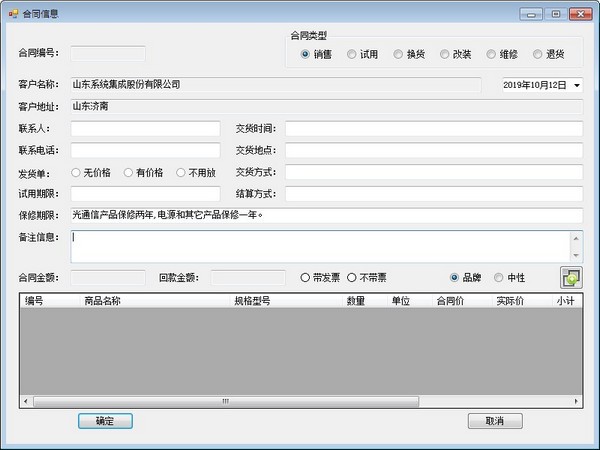The height and width of the screenshot is (450, 600).
Task: Click the 合同信息 window title icon
Action: click(x=13, y=14)
